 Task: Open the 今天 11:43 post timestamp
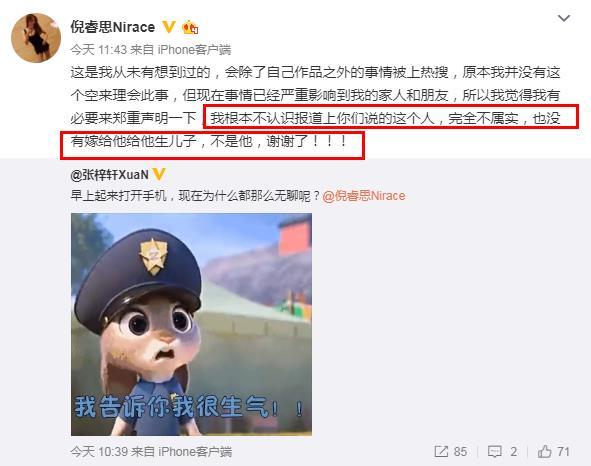(x=98, y=49)
